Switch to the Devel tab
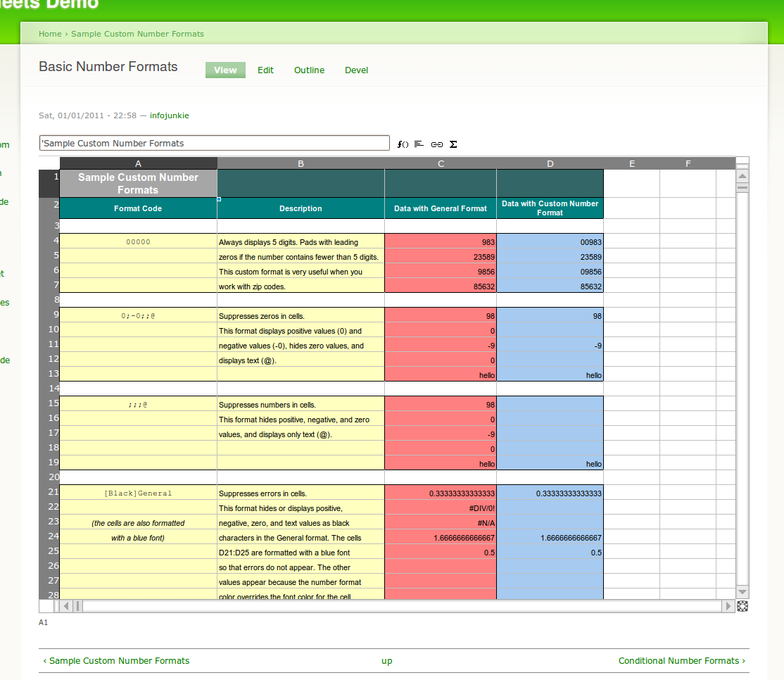 point(357,70)
